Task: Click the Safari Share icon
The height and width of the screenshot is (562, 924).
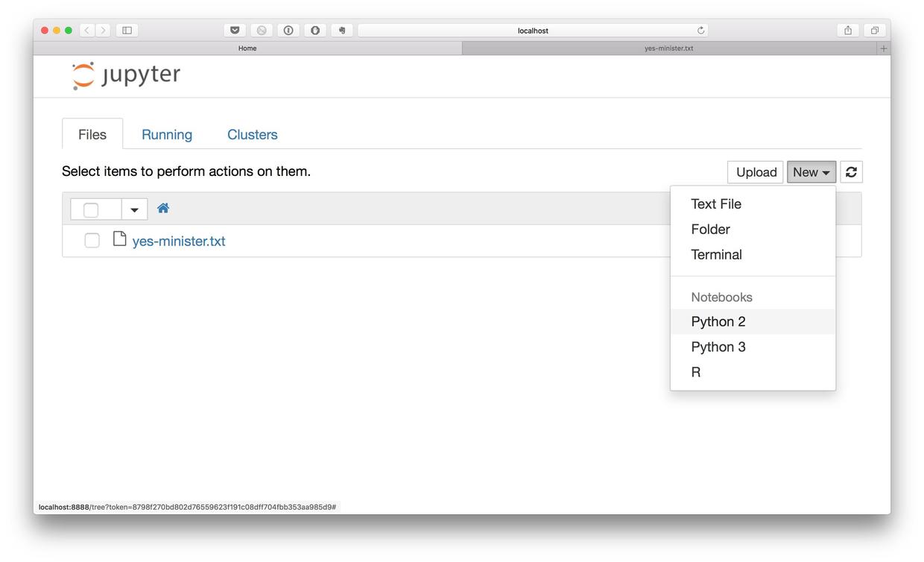Action: point(848,31)
